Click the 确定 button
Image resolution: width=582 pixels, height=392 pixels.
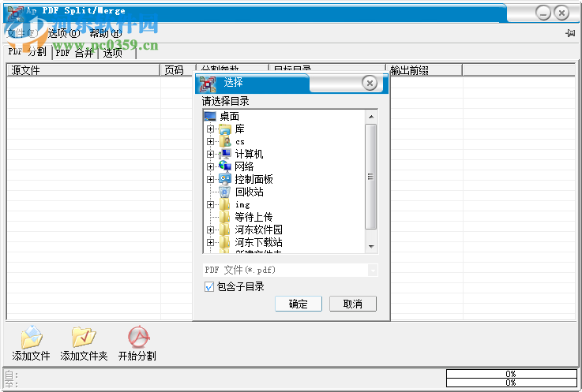[x=298, y=304]
